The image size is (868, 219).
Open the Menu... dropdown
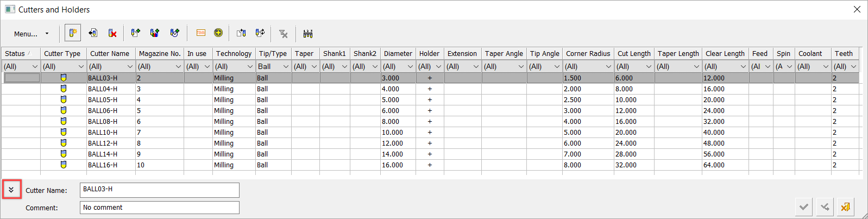(x=31, y=34)
